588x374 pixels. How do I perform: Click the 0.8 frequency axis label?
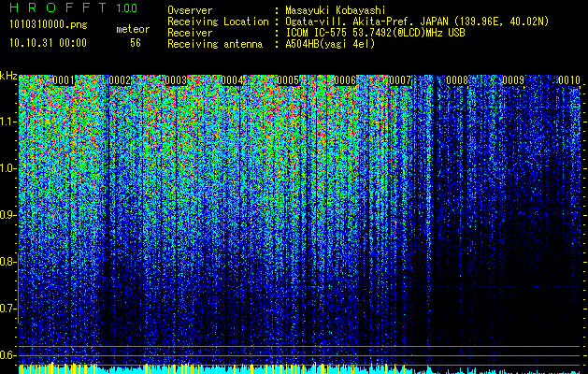[x=8, y=262]
